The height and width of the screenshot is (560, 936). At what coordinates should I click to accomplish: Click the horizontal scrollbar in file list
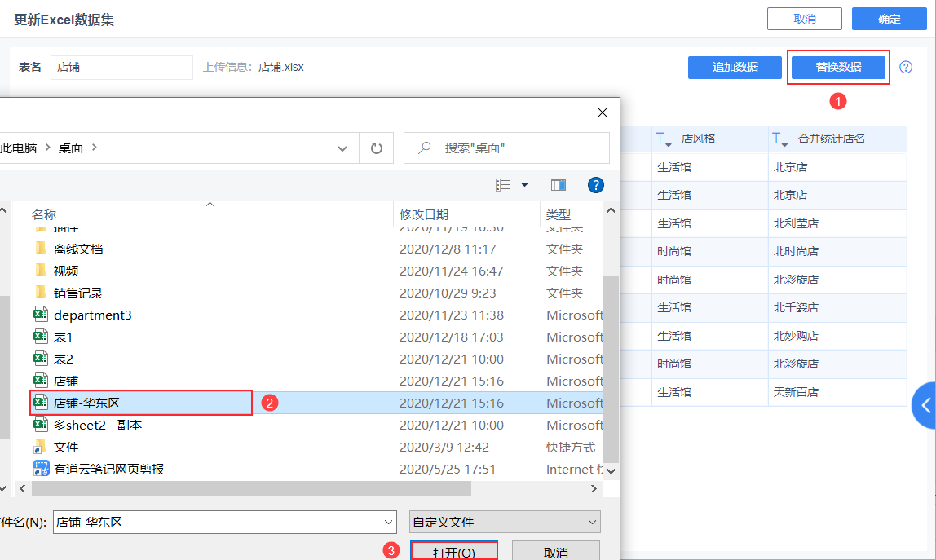[251, 488]
